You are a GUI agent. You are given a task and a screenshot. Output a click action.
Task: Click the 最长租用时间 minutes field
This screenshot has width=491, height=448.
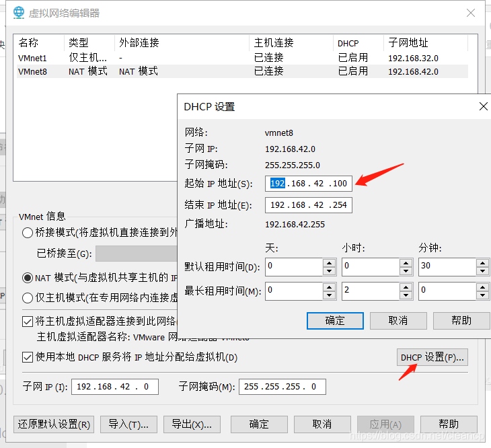(447, 291)
